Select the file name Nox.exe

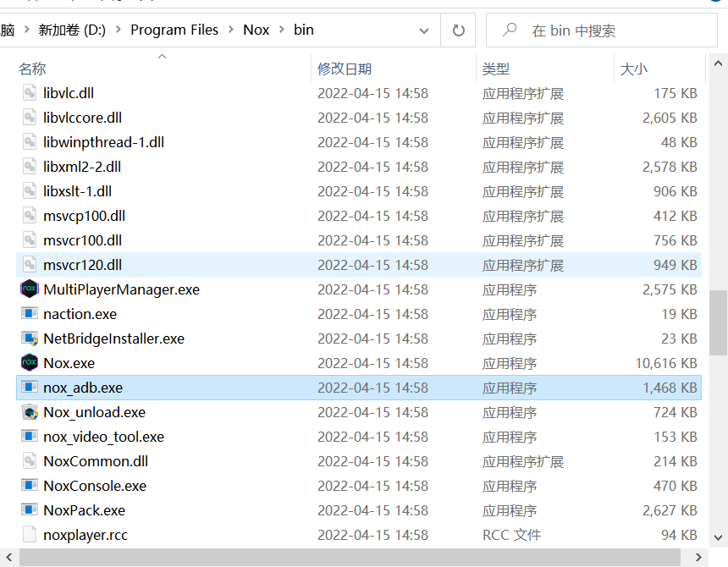coord(69,363)
